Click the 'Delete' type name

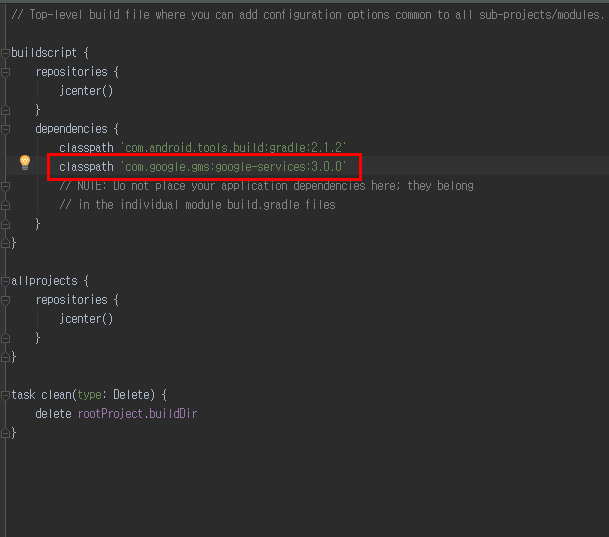(x=132, y=395)
